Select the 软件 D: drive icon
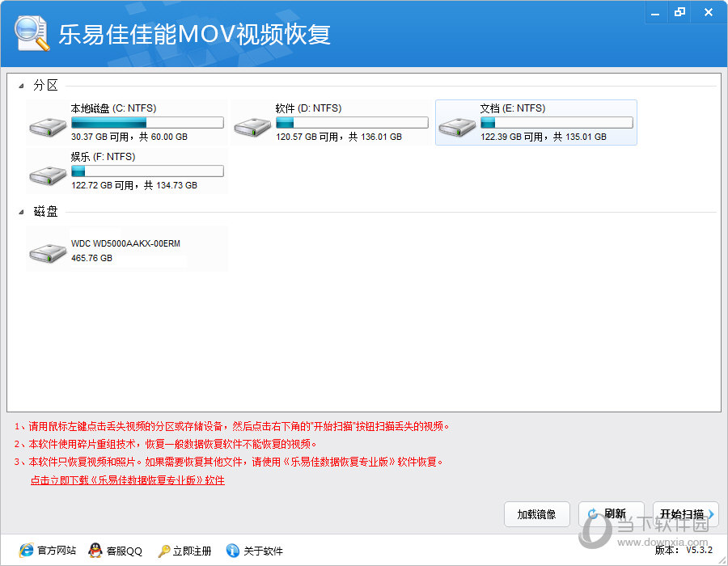728x566 pixels. (252, 127)
